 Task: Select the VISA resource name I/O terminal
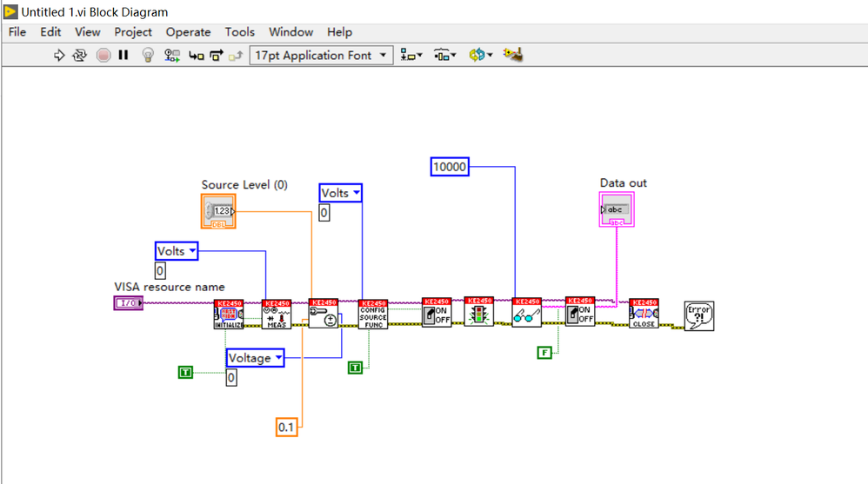point(129,303)
